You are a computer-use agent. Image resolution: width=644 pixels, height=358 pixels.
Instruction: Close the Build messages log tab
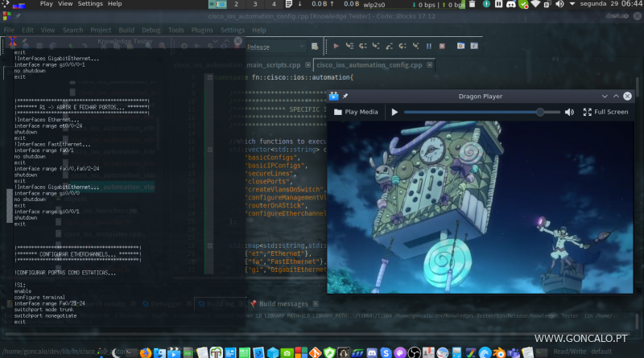(x=316, y=303)
